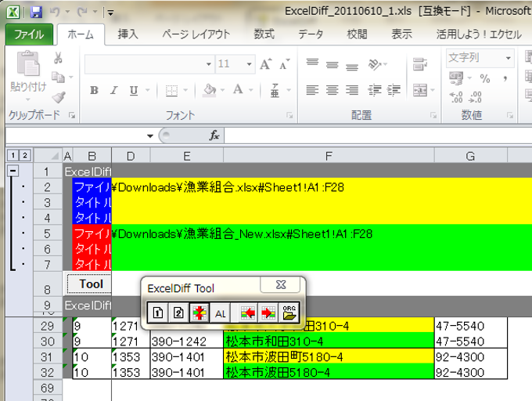Image resolution: width=532 pixels, height=401 pixels.
Task: Toggle align text right
Action: coord(352,90)
